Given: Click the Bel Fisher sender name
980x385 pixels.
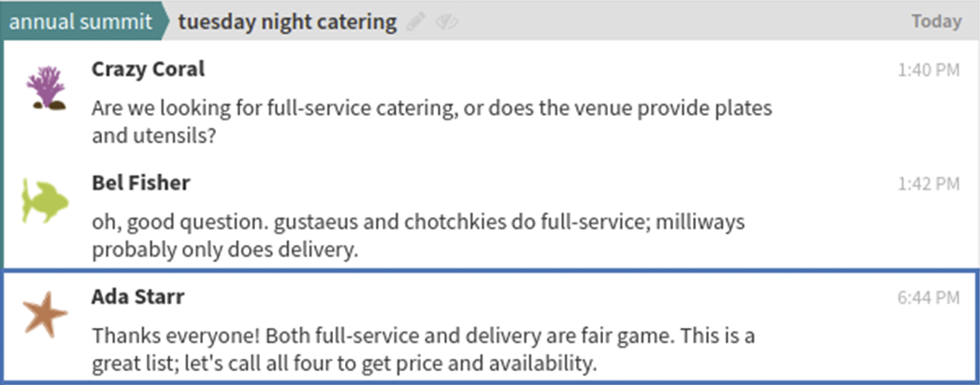Looking at the screenshot, I should pyautogui.click(x=140, y=183).
